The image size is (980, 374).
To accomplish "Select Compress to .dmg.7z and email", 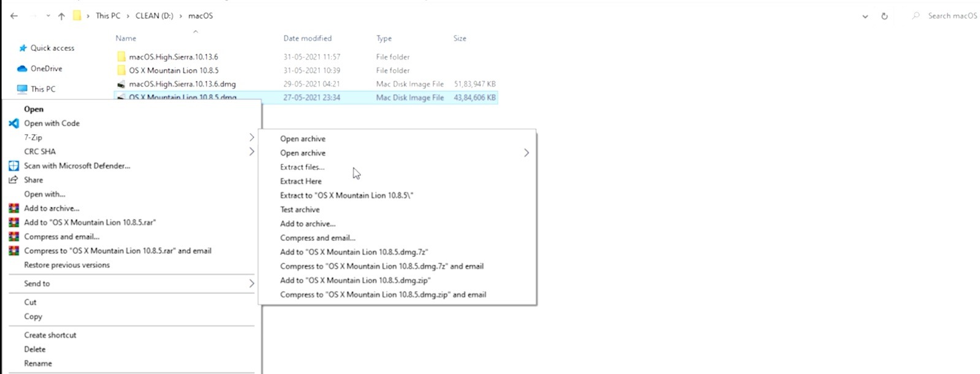I will [382, 266].
